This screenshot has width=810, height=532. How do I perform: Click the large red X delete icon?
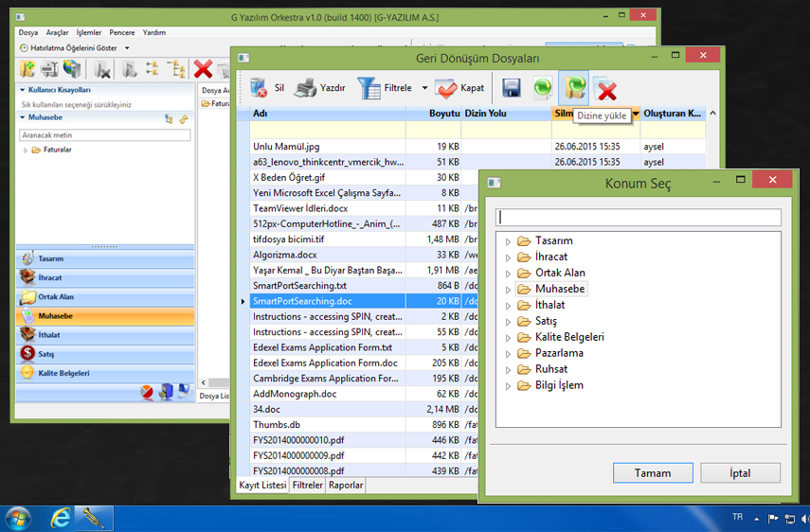[203, 68]
